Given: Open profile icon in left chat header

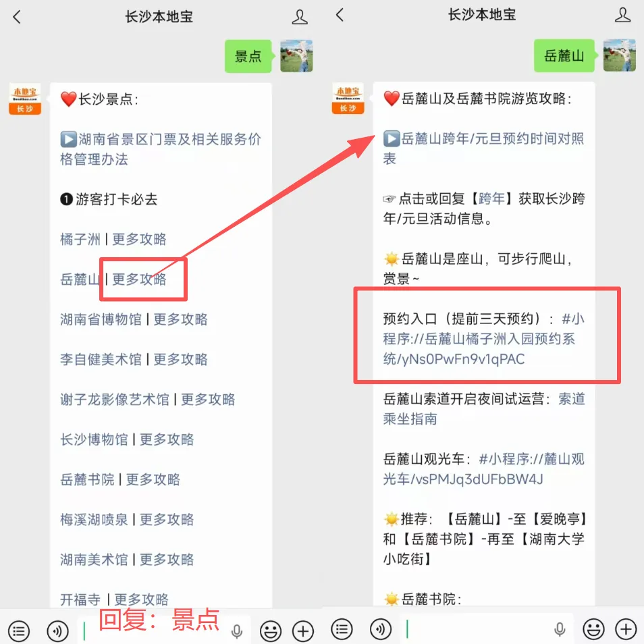Looking at the screenshot, I should coord(300,17).
